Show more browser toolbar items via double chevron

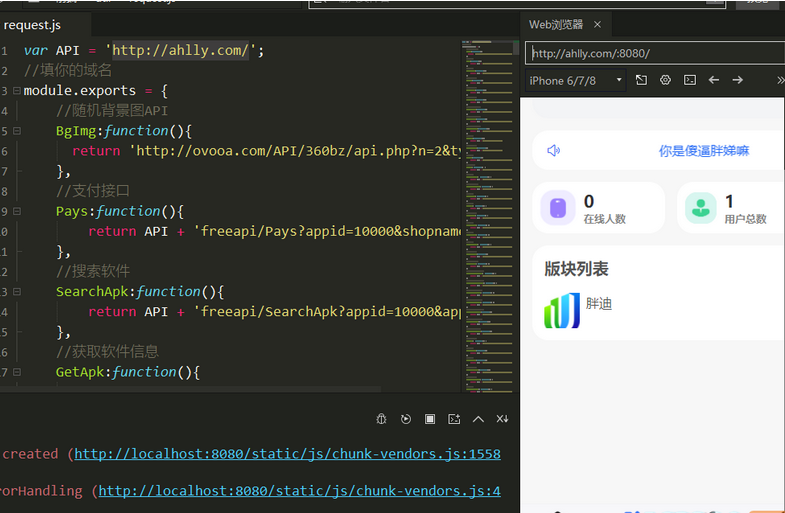pyautogui.click(x=780, y=80)
